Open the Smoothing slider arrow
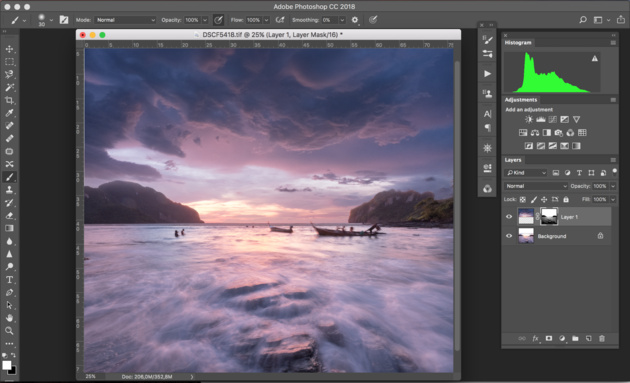 (342, 20)
